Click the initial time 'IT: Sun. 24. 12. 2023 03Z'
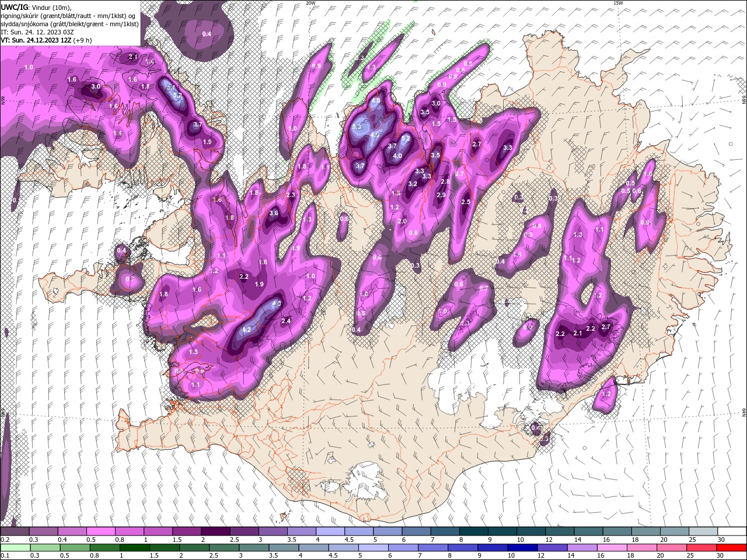The width and height of the screenshot is (747, 560). [36, 32]
